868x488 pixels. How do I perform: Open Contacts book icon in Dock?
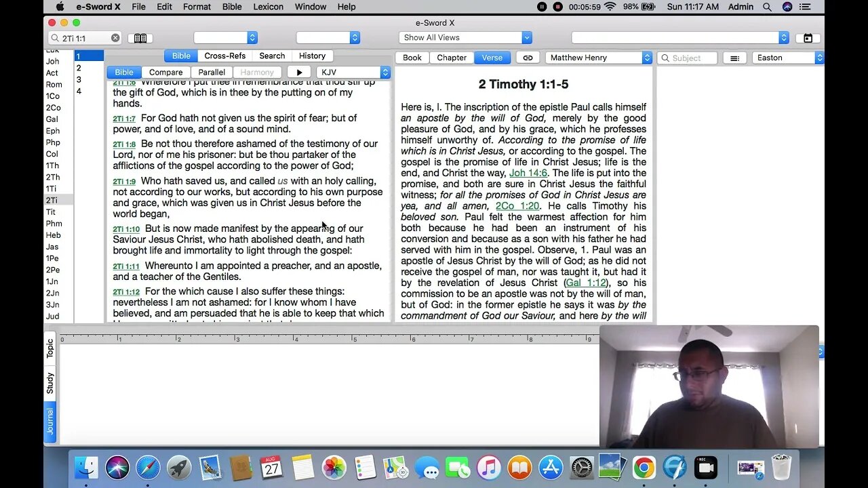241,468
